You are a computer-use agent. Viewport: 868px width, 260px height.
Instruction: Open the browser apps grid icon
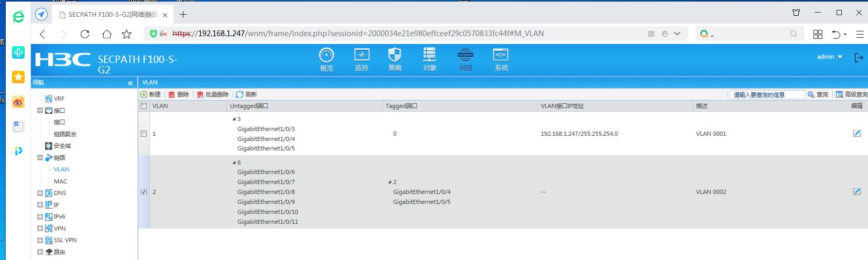(818, 34)
